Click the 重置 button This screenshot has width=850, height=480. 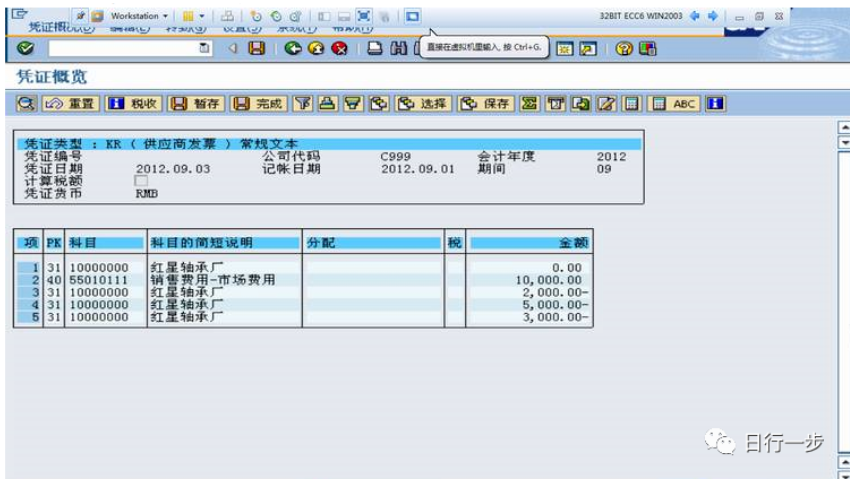(x=71, y=103)
